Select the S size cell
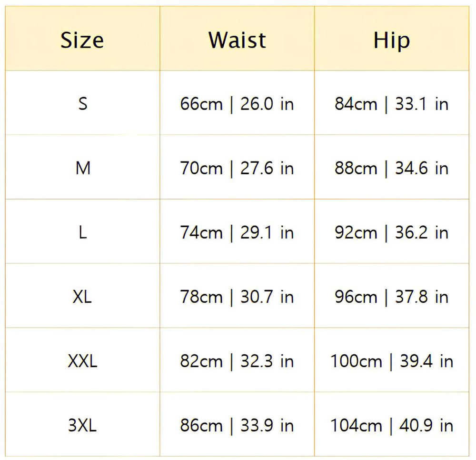The image size is (476, 460). click(82, 104)
